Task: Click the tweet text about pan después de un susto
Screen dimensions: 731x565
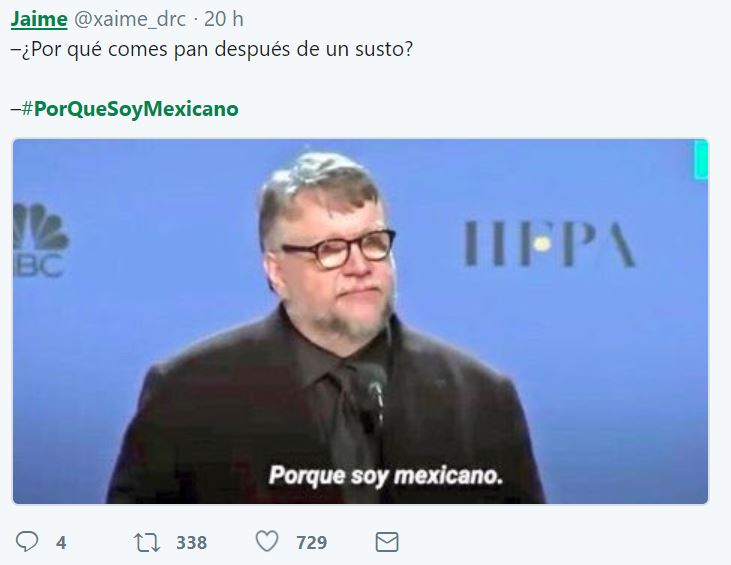Action: tap(212, 49)
